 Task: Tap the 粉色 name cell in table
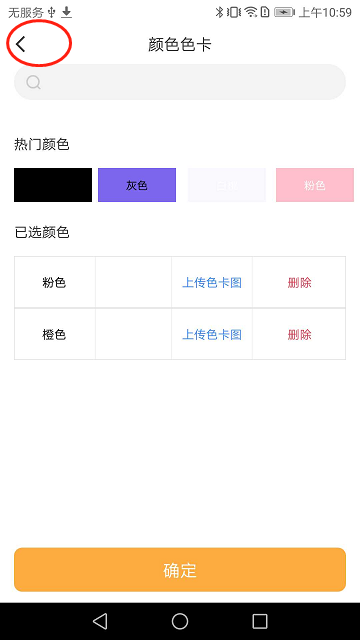[55, 282]
